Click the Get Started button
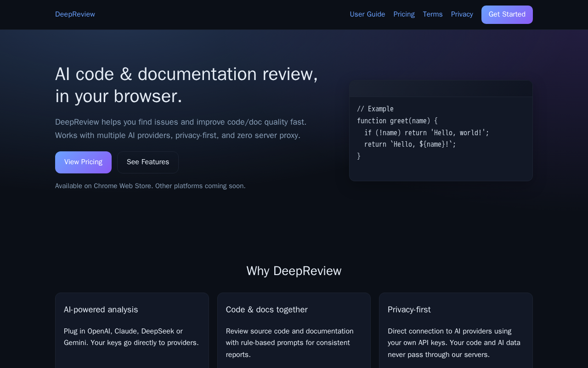The height and width of the screenshot is (368, 588). (x=507, y=15)
